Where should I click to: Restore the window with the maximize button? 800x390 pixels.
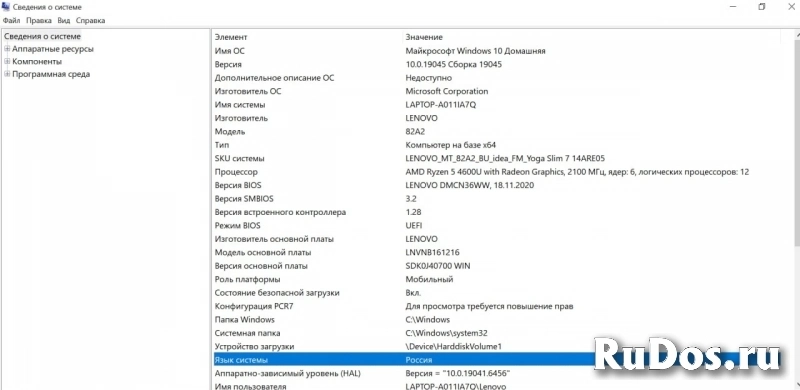pyautogui.click(x=761, y=7)
